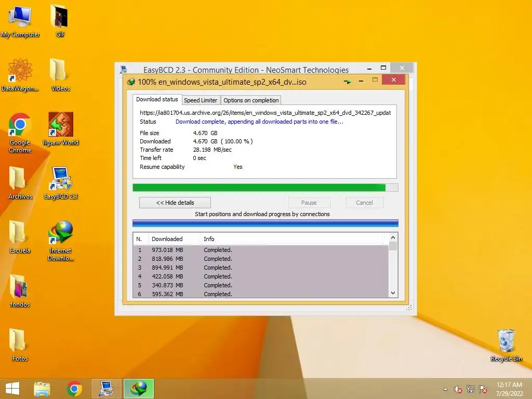This screenshot has width=532, height=399.
Task: Select connection row with 894.991 MB
Action: pyautogui.click(x=261, y=268)
